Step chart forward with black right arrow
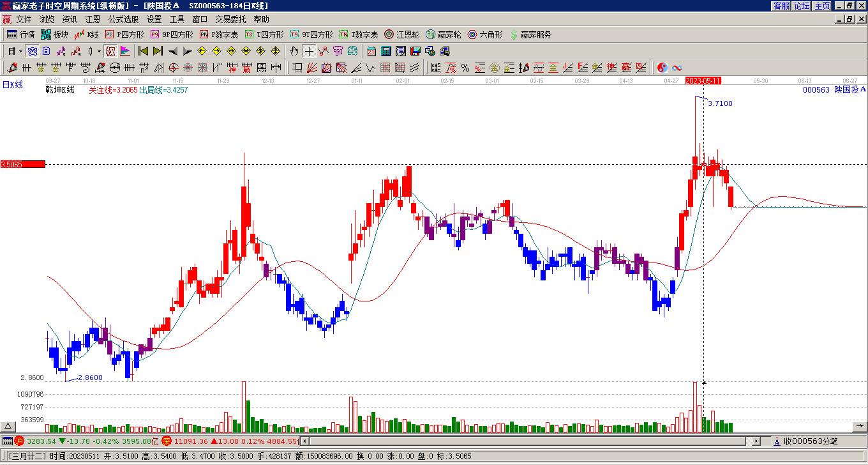The height and width of the screenshot is (465, 868). click(x=187, y=51)
